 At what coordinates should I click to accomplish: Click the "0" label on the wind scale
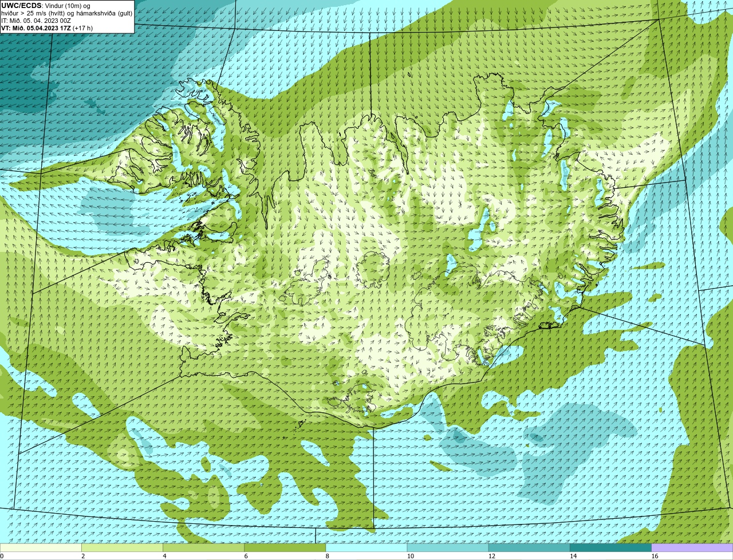pos(2,556)
